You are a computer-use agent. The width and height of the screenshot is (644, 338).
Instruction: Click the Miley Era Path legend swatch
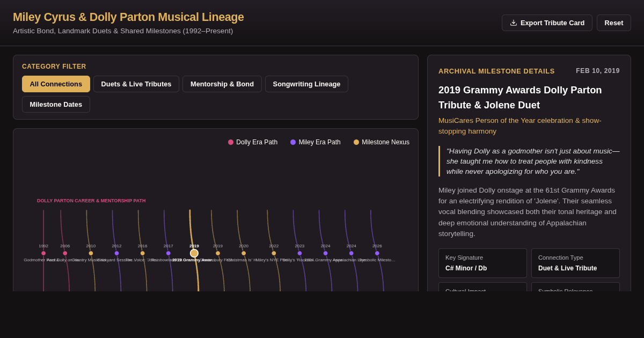point(293,142)
